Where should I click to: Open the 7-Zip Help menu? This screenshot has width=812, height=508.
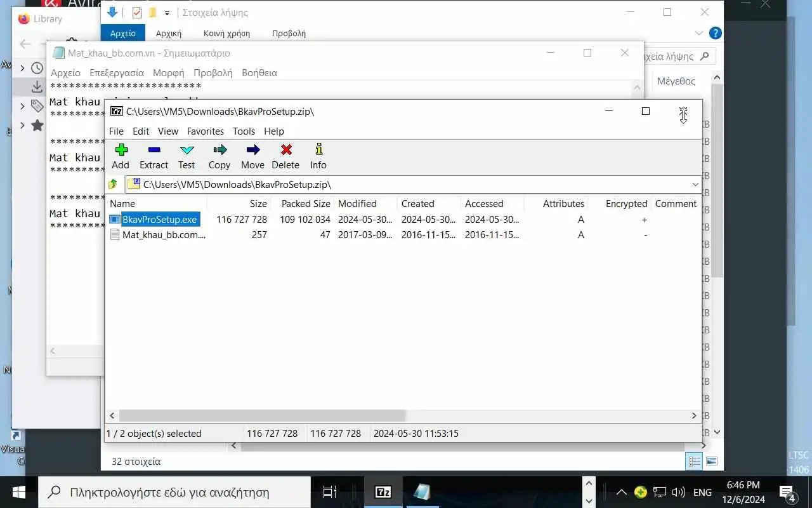[274, 131]
